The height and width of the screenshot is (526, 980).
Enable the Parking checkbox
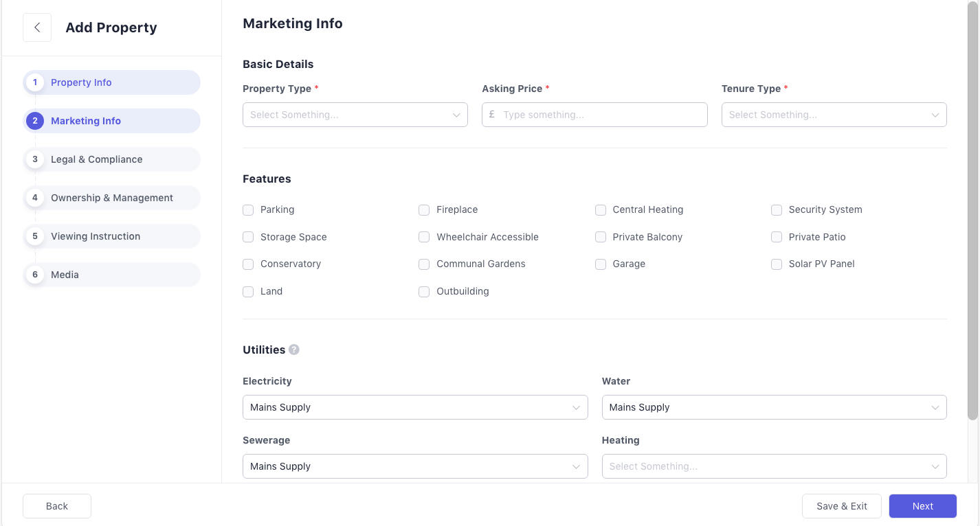(248, 210)
